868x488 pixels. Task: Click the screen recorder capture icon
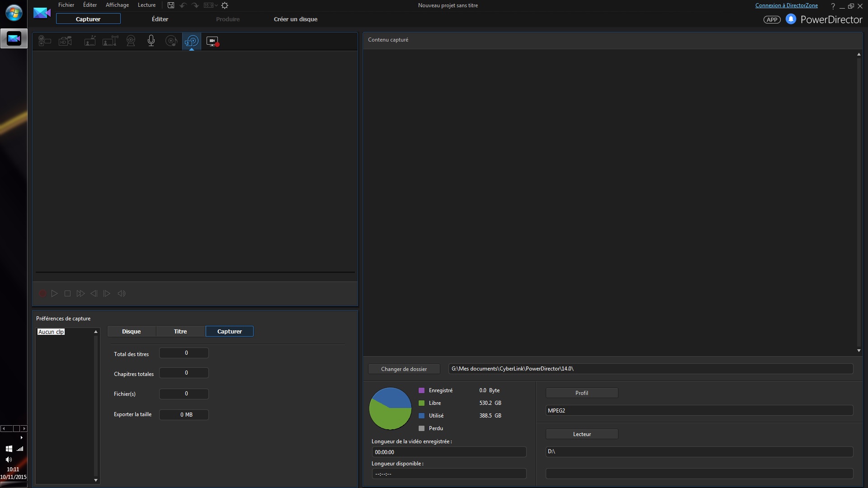tap(212, 41)
